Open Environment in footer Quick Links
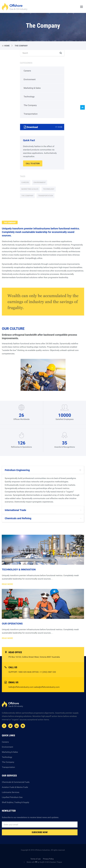 coord(7,747)
